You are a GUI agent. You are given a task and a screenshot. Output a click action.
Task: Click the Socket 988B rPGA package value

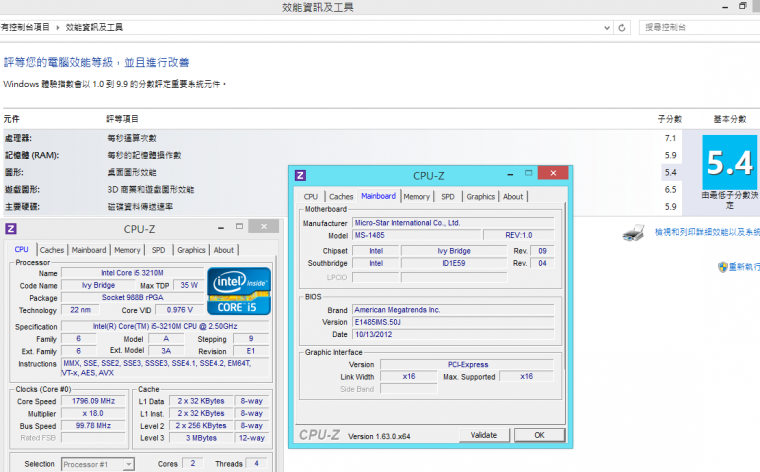tap(132, 297)
